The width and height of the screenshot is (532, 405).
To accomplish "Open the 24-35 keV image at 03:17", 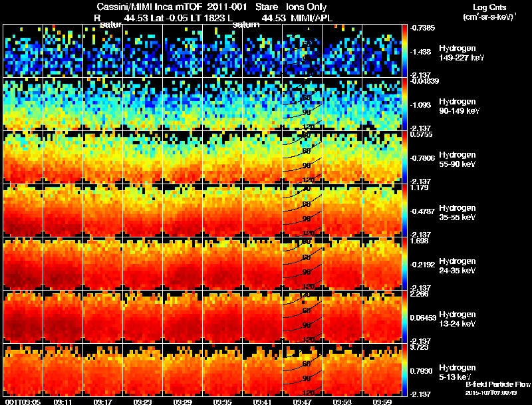I will click(102, 264).
